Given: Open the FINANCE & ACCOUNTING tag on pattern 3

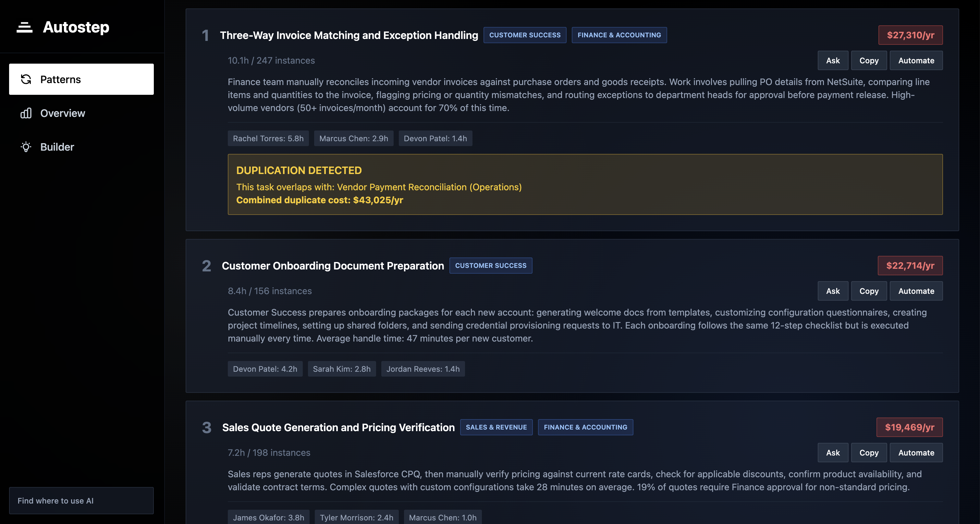Looking at the screenshot, I should click(x=585, y=427).
